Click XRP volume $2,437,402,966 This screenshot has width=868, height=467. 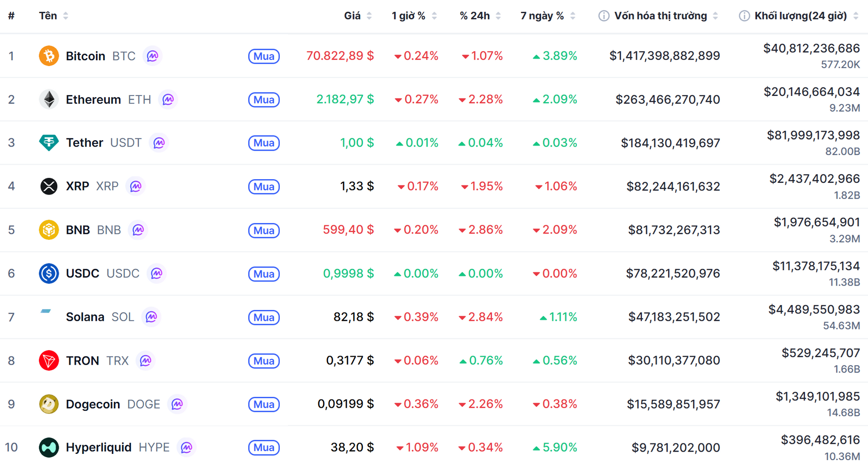point(815,179)
